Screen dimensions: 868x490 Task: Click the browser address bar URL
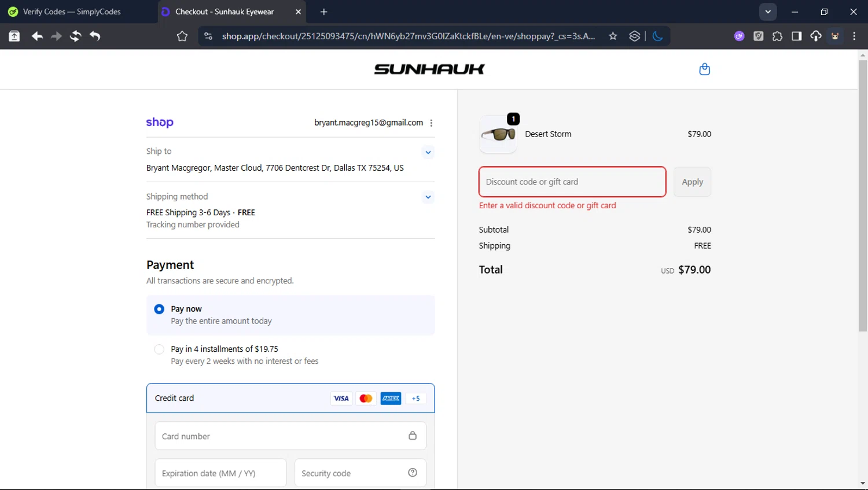pos(409,36)
